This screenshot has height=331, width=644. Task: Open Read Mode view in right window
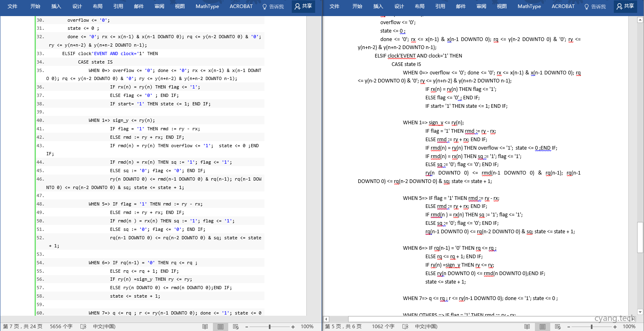point(527,327)
